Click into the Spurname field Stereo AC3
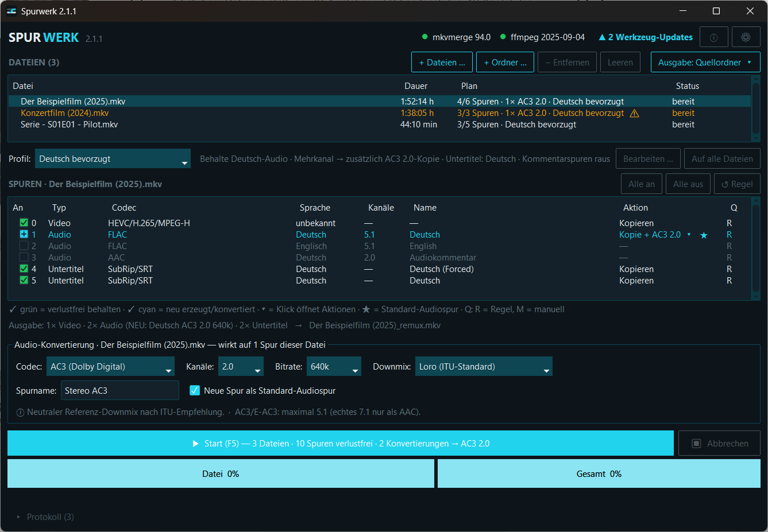This screenshot has width=768, height=532. pos(120,390)
